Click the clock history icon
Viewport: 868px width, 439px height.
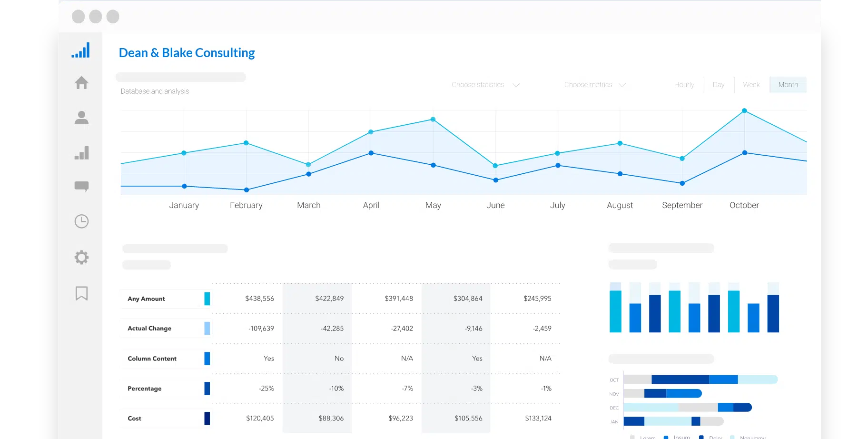click(x=81, y=221)
